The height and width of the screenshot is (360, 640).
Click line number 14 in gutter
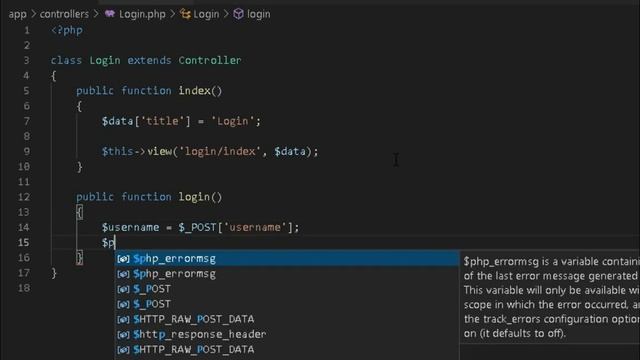pyautogui.click(x=24, y=227)
